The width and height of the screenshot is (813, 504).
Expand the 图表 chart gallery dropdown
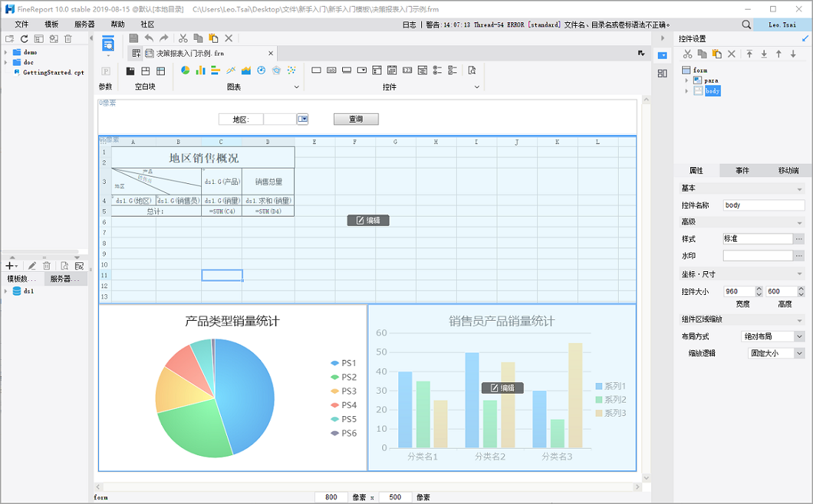pyautogui.click(x=296, y=87)
